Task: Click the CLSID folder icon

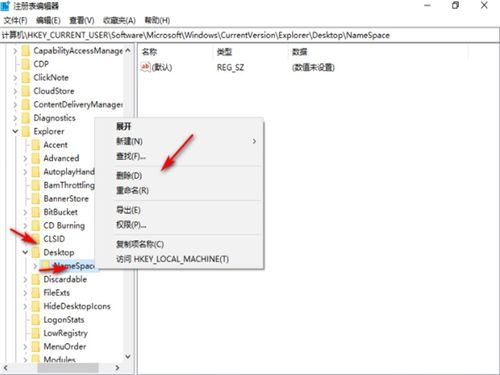Action: [36, 239]
